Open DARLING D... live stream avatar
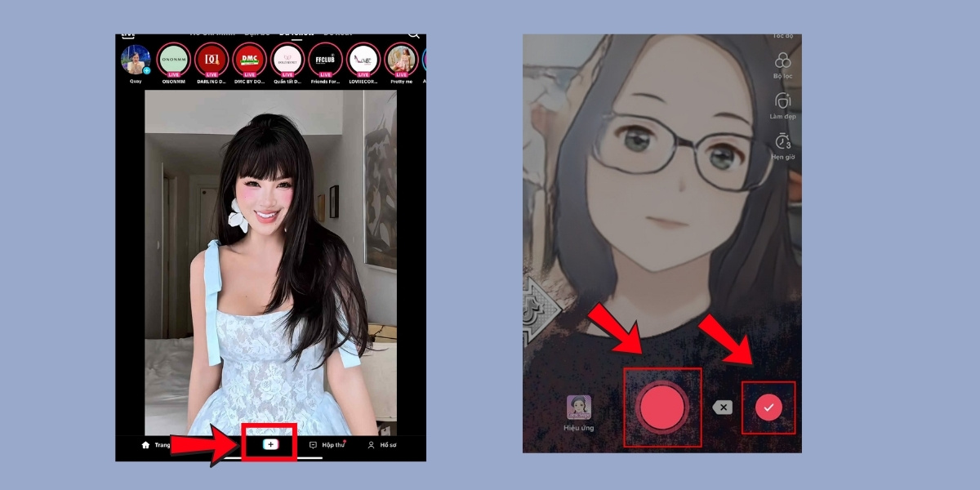 tap(212, 60)
